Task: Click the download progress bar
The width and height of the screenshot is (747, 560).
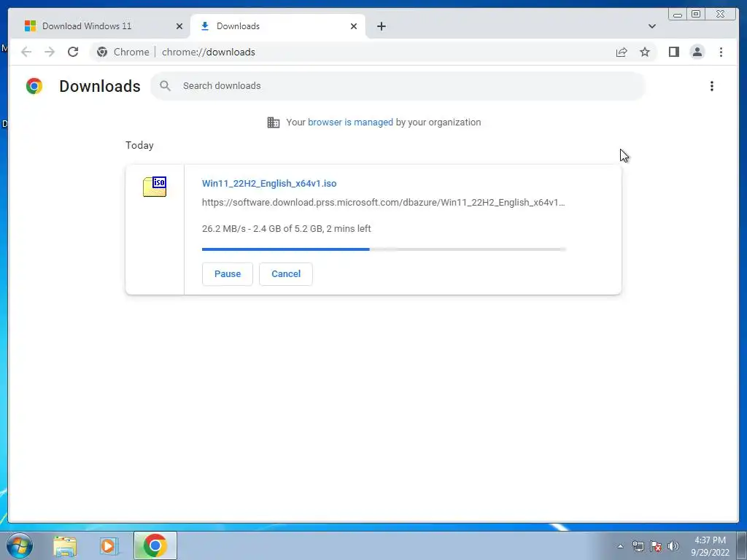Action: 384,249
